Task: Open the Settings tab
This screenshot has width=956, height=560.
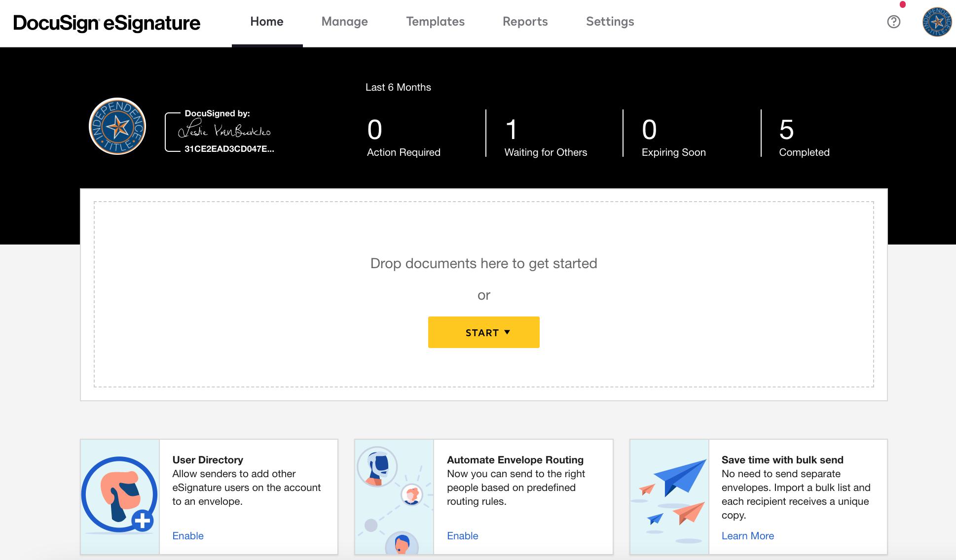Action: 610,22
